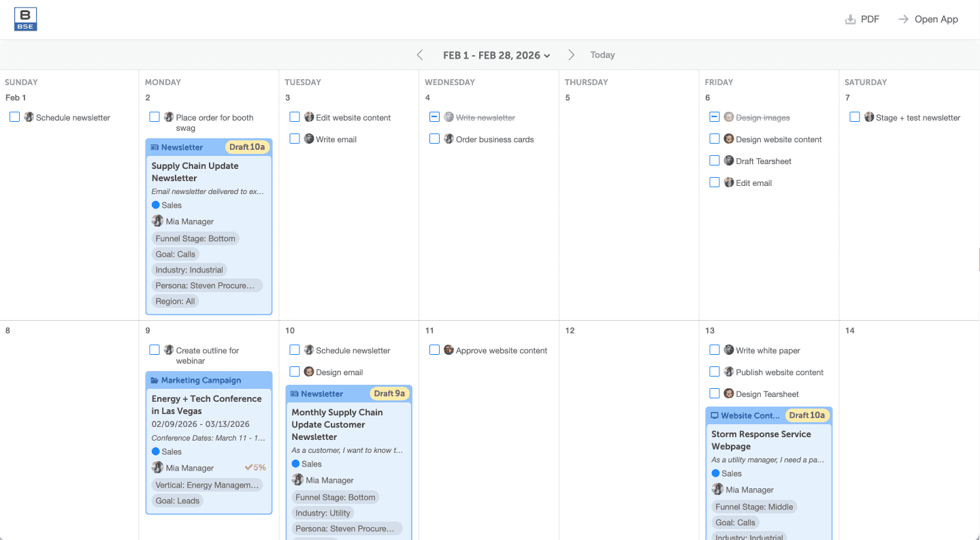Click the Vertical: Energy Management tag
980x540 pixels.
click(207, 485)
